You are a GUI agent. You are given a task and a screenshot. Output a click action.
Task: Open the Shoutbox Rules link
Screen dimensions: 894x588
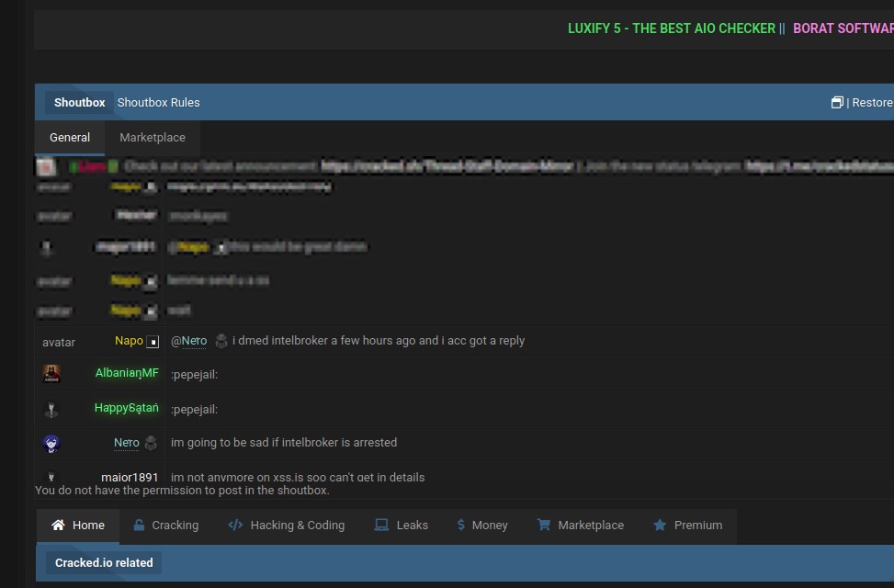[x=158, y=103]
